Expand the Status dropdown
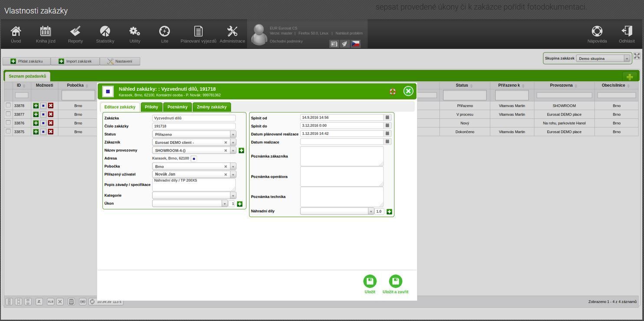Image resolution: width=644 pixels, height=321 pixels. pyautogui.click(x=233, y=135)
